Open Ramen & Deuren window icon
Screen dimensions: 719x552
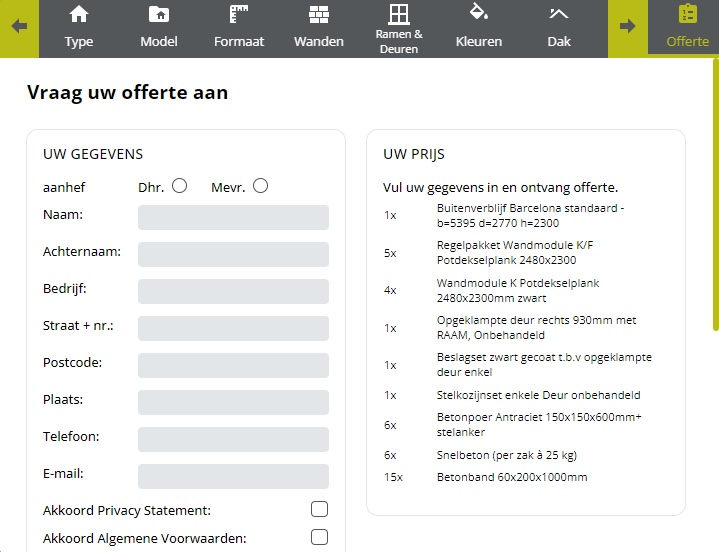399,14
